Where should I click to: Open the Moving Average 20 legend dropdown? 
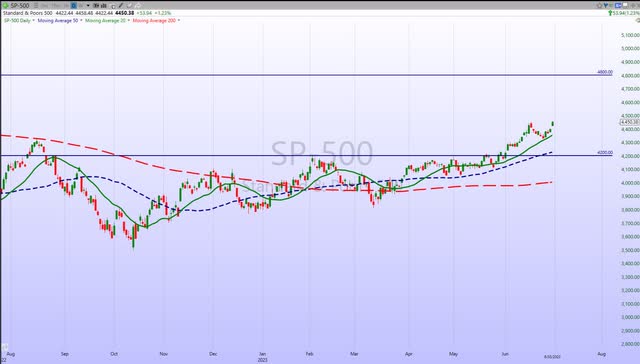point(129,20)
